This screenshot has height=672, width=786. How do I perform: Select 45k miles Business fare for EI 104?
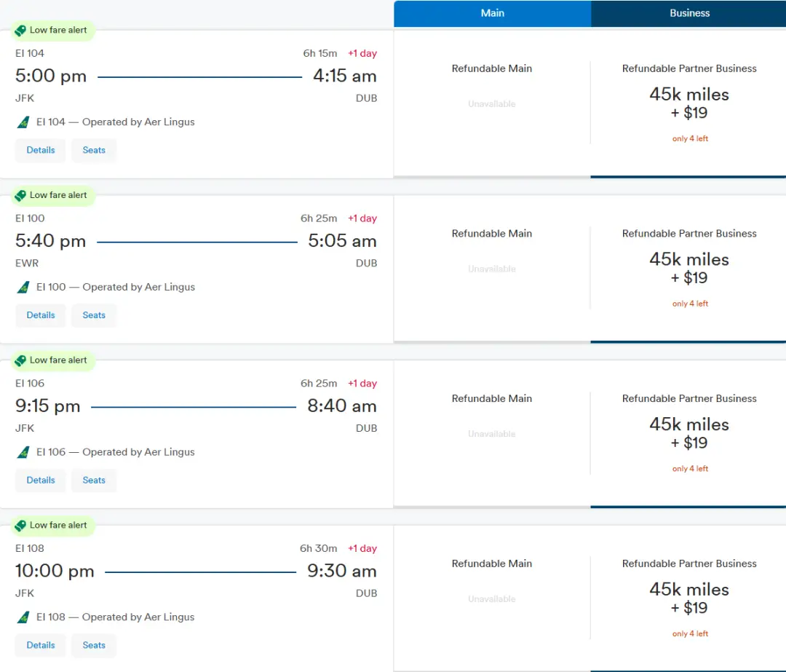[x=688, y=103]
